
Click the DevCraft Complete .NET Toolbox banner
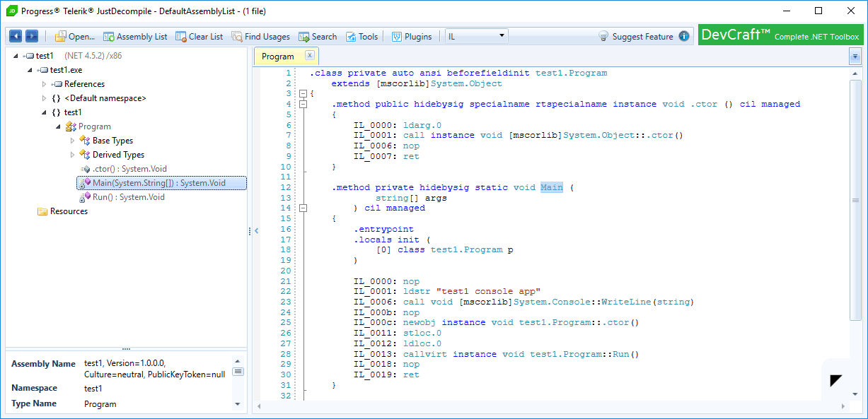(780, 35)
